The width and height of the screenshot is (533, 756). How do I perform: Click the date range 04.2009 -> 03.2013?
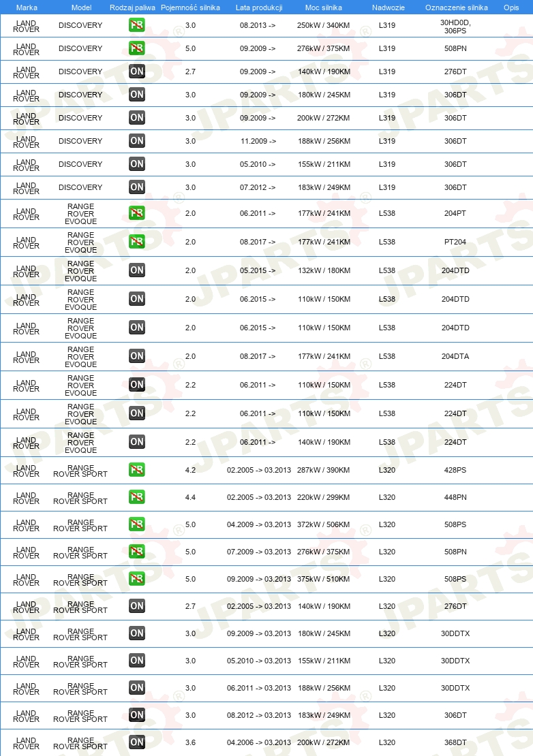click(259, 524)
